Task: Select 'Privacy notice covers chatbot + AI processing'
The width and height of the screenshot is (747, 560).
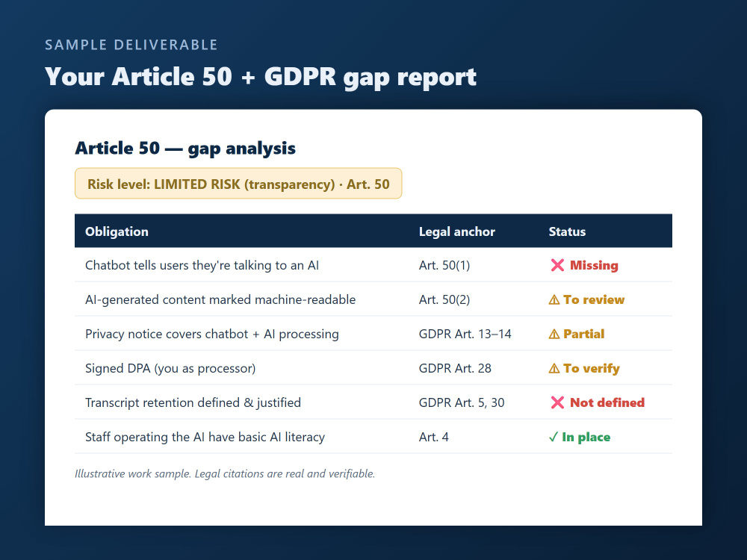Action: coord(212,334)
